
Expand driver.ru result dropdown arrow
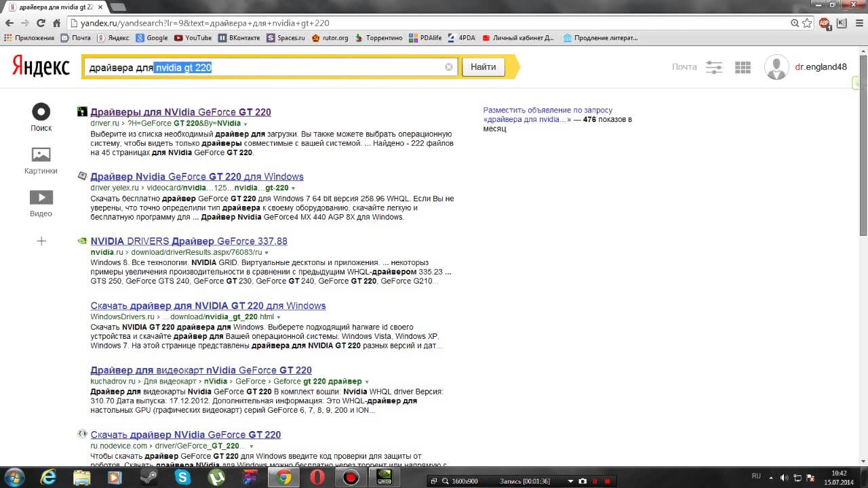[245, 124]
